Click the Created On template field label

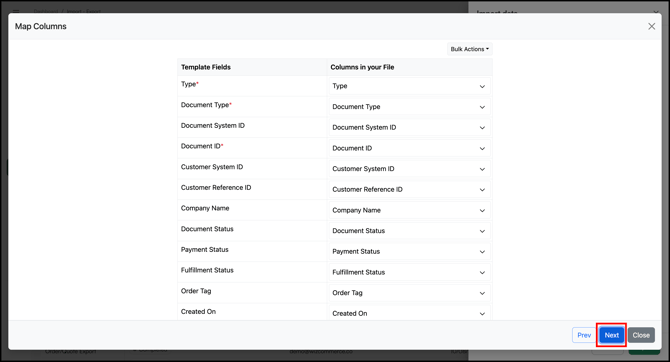pyautogui.click(x=198, y=312)
